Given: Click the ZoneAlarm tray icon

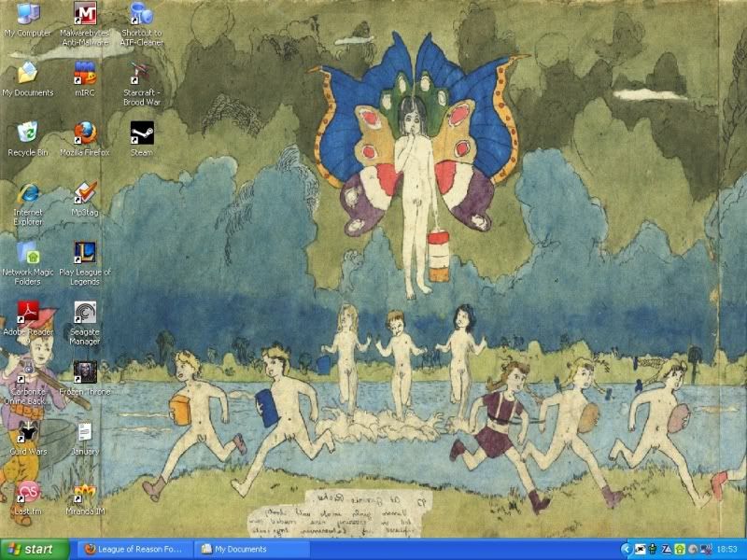Looking at the screenshot, I should tap(667, 549).
